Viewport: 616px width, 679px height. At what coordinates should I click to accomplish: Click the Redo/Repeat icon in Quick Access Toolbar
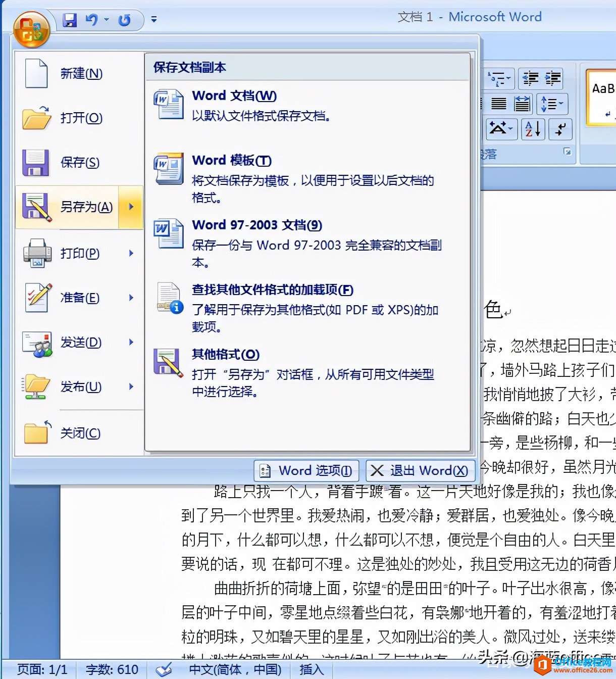(124, 20)
